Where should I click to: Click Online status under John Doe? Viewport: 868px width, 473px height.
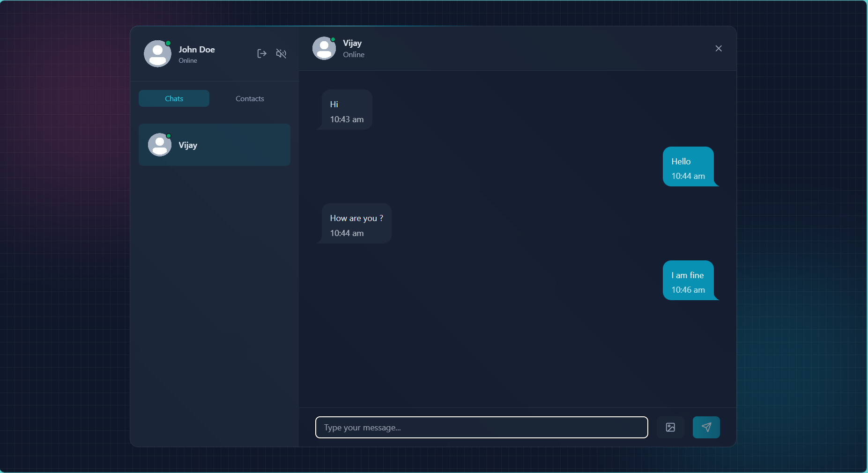coord(188,61)
